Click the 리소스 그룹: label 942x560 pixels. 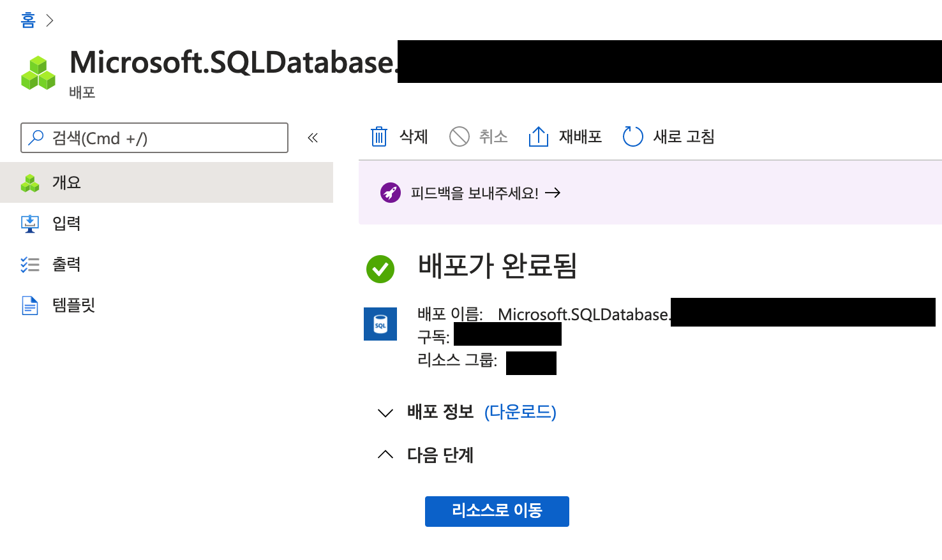457,360
